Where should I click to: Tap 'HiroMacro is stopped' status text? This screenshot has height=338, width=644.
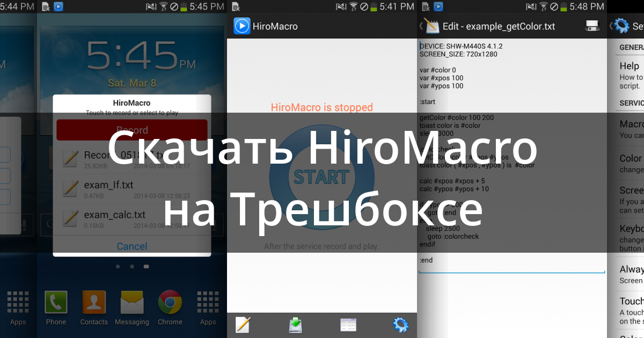321,107
